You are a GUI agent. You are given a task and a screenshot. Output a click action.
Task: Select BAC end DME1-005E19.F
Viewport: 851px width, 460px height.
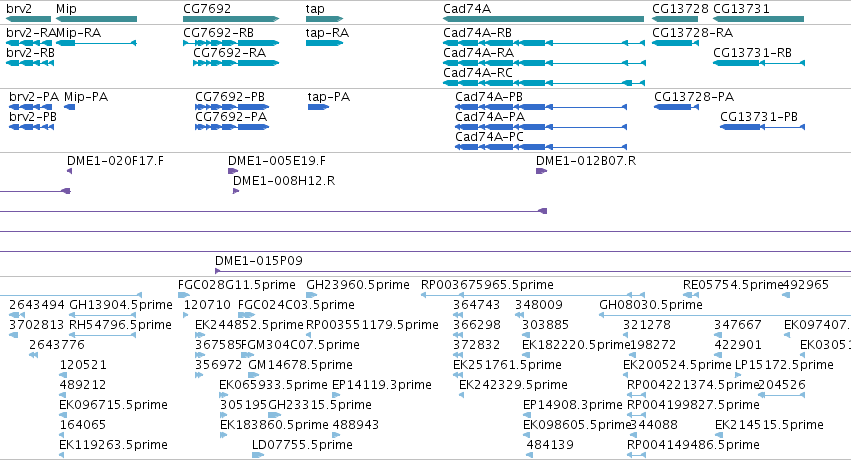click(233, 171)
